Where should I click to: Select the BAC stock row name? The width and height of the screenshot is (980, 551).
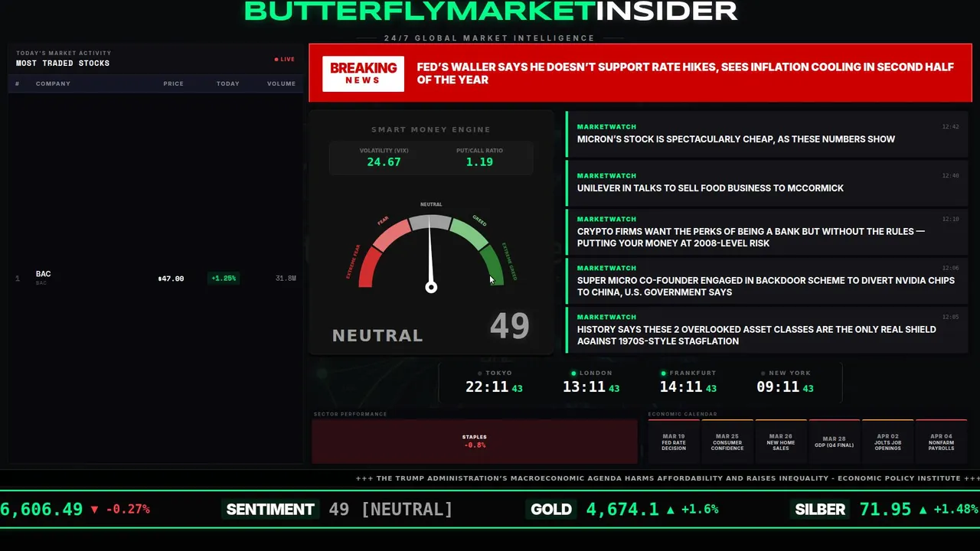click(x=43, y=274)
